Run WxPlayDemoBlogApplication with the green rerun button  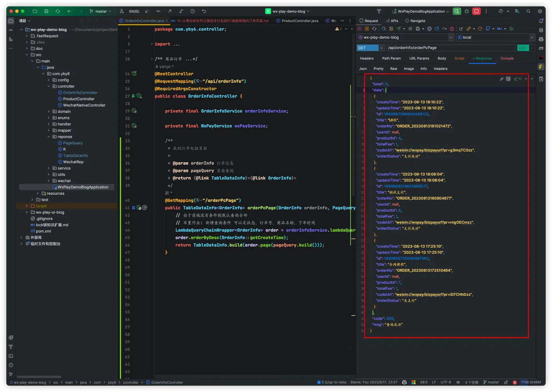click(x=457, y=11)
